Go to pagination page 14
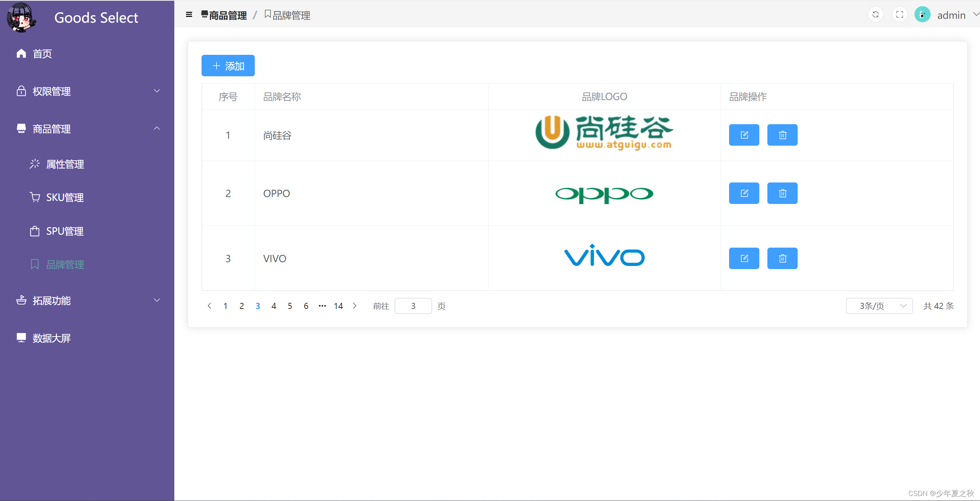 (338, 306)
